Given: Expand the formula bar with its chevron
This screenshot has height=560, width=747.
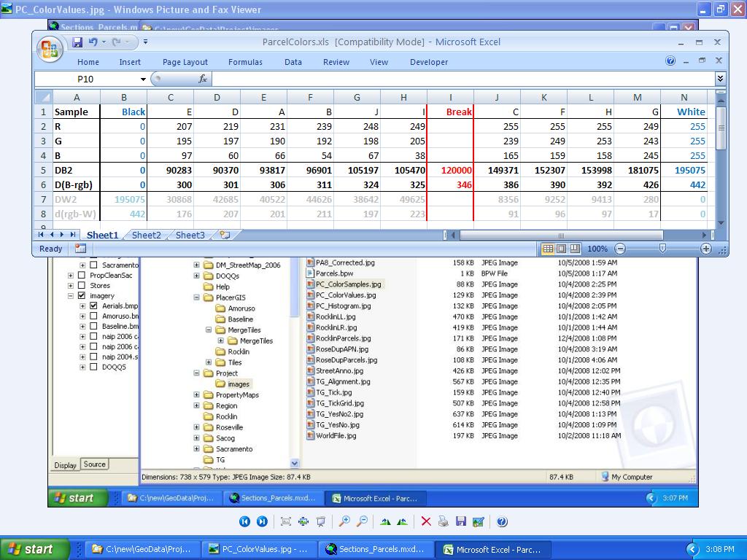Looking at the screenshot, I should [x=720, y=79].
